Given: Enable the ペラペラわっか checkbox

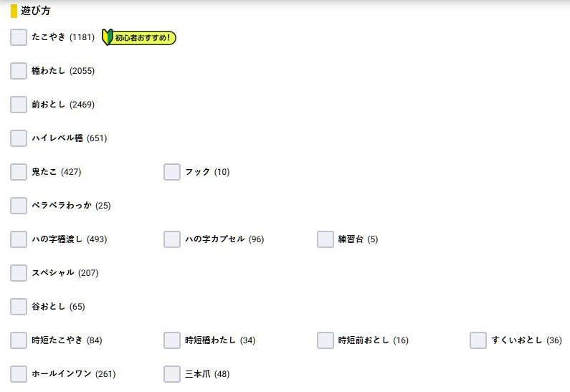Looking at the screenshot, I should (x=19, y=206).
